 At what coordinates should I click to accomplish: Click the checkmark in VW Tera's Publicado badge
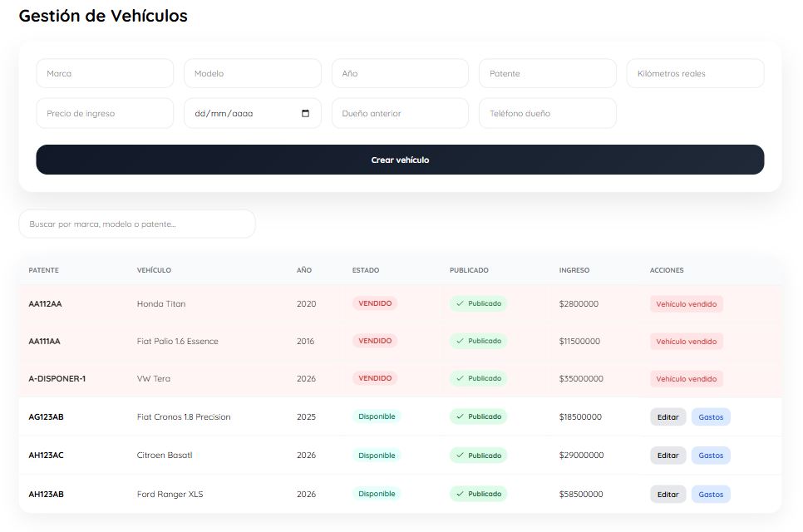[x=461, y=379]
